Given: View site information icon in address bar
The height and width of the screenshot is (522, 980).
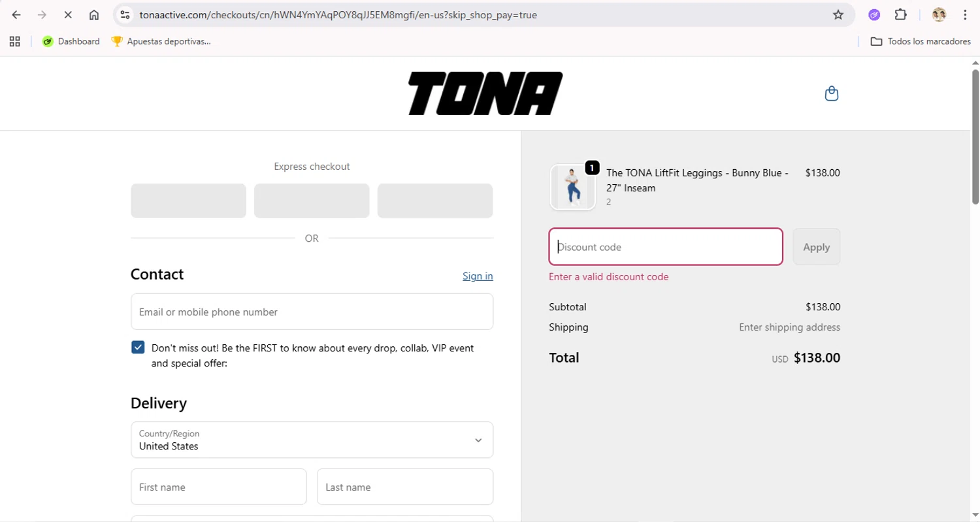Looking at the screenshot, I should tap(125, 15).
